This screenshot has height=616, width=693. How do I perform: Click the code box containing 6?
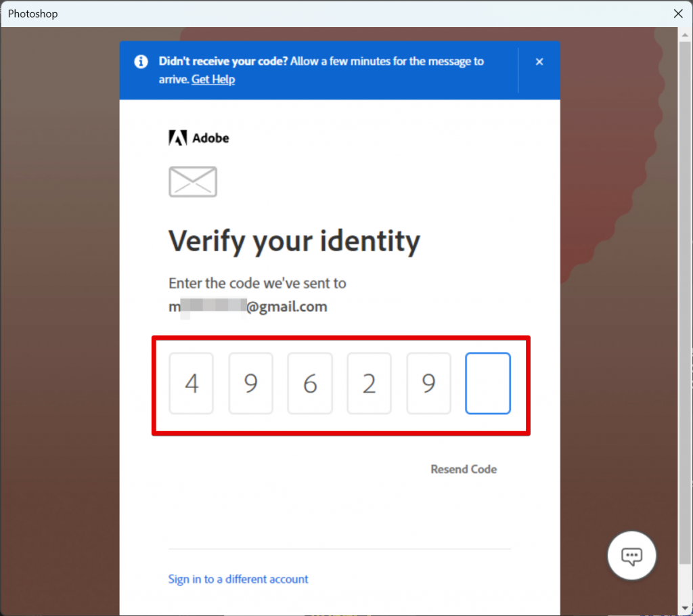pos(309,383)
